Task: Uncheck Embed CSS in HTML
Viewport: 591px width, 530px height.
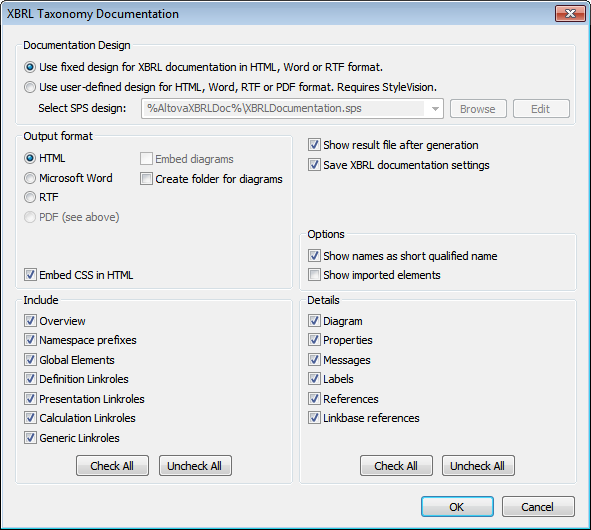Action: [30, 275]
